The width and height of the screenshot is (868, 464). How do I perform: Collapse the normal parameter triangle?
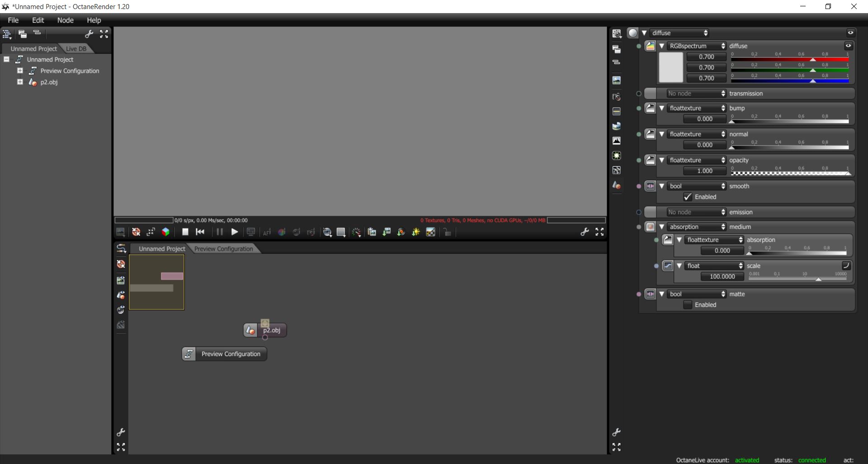coord(662,134)
